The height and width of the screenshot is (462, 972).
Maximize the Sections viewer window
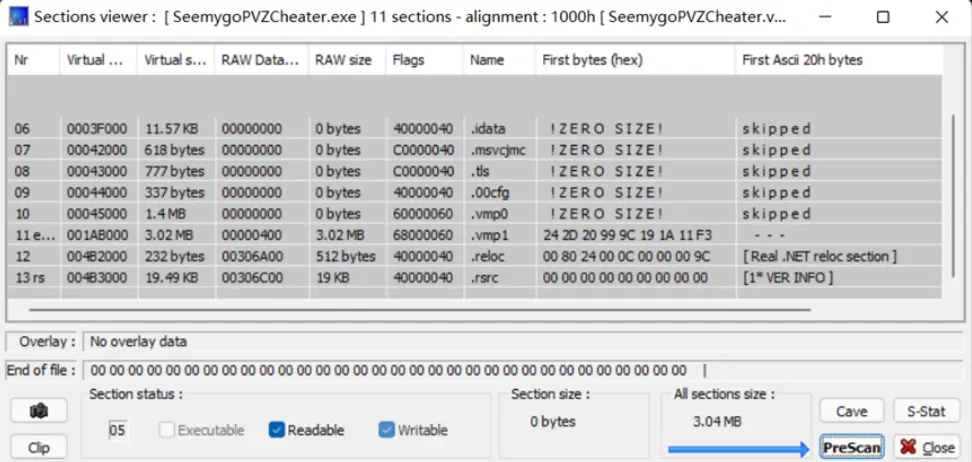[x=883, y=17]
